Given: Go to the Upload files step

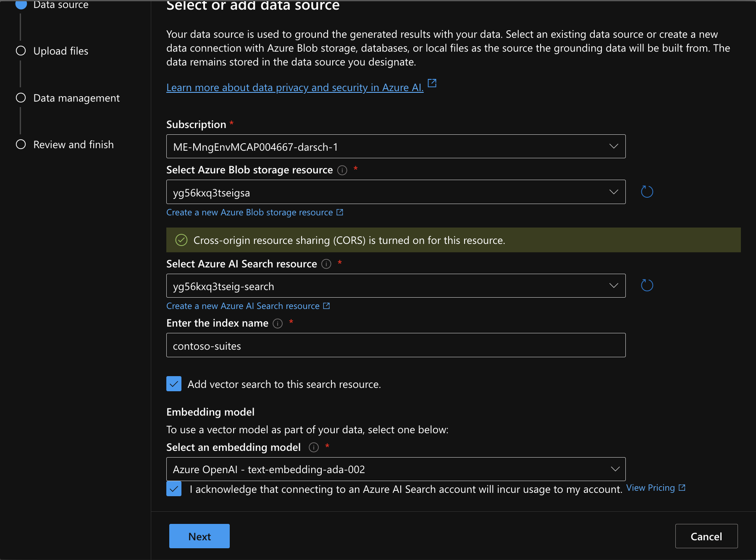Looking at the screenshot, I should (52, 51).
